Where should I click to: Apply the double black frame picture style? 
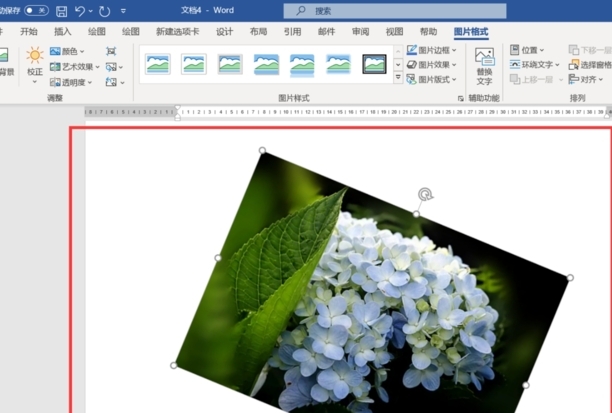pyautogui.click(x=374, y=64)
